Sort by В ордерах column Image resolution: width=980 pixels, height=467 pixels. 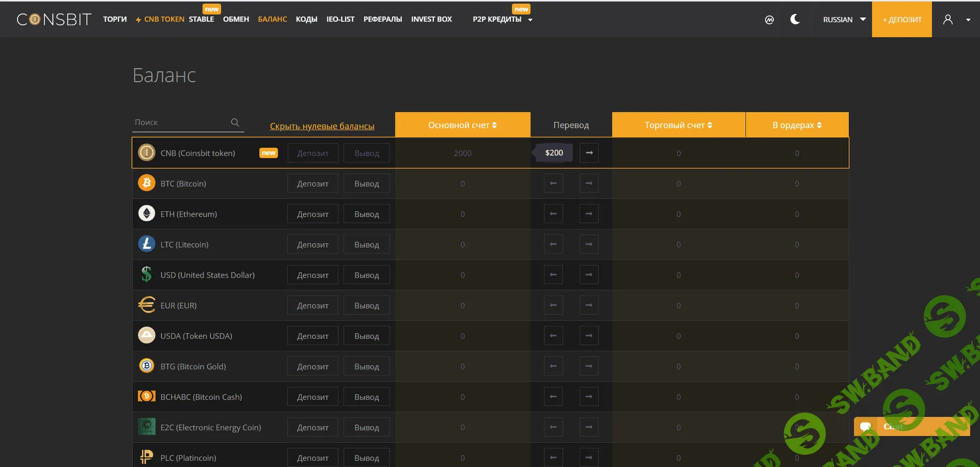point(797,125)
